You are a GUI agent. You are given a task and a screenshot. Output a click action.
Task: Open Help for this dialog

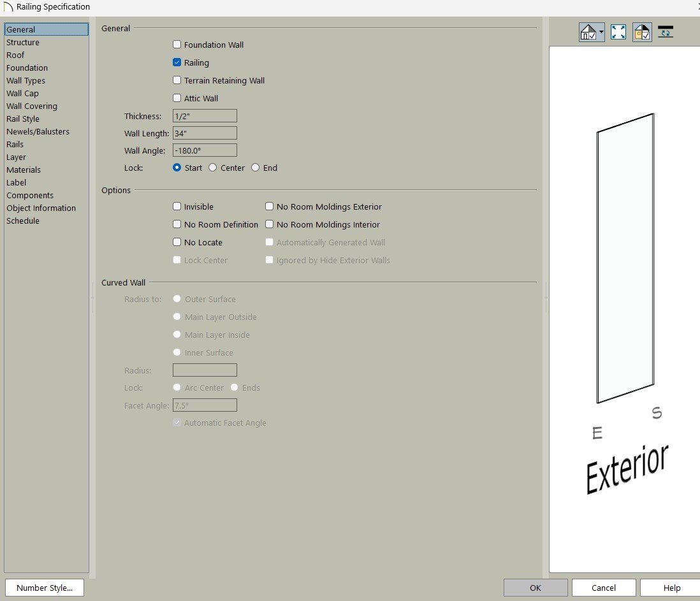coord(670,588)
